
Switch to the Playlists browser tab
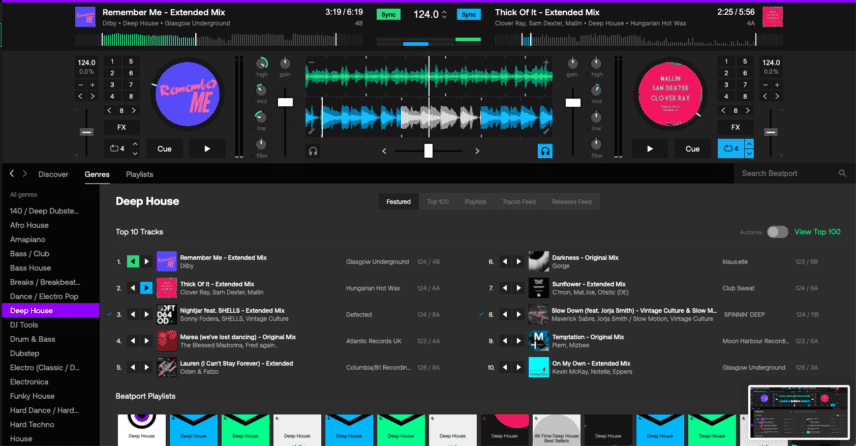click(x=139, y=174)
